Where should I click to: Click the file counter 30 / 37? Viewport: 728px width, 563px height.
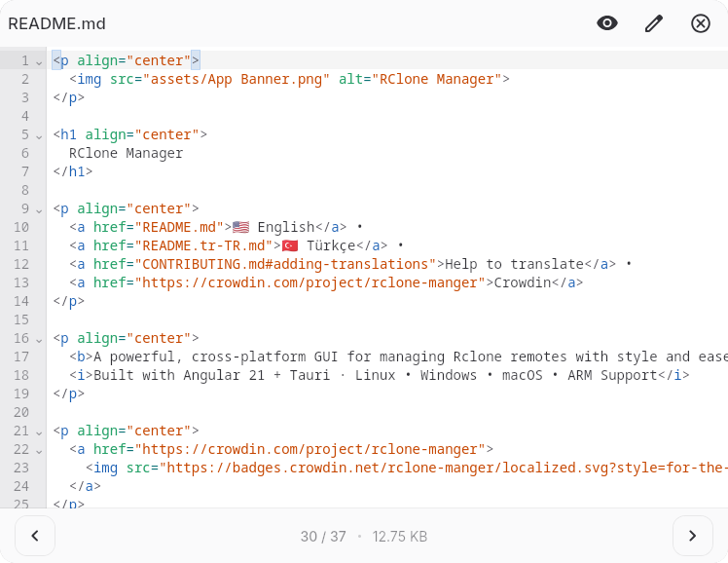coord(323,536)
